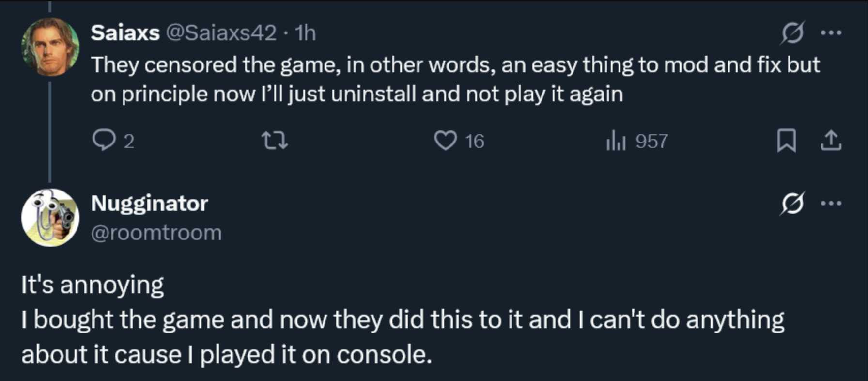The width and height of the screenshot is (868, 381).
Task: Click the Grok icon on Saiaxs tweet
Action: click(x=792, y=33)
